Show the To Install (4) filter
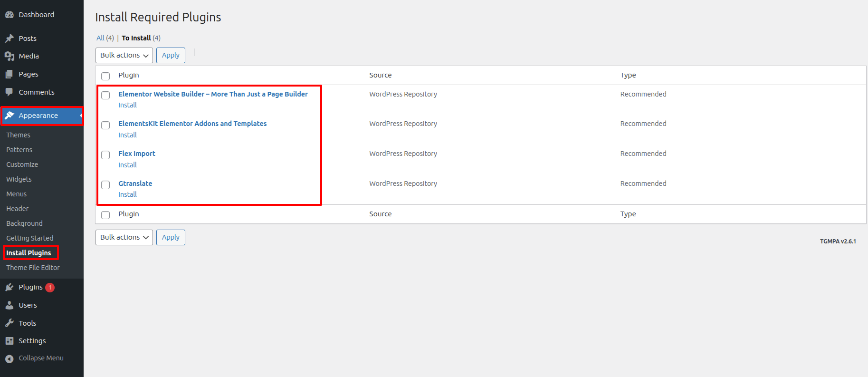Viewport: 868px width, 377px height. click(x=141, y=38)
